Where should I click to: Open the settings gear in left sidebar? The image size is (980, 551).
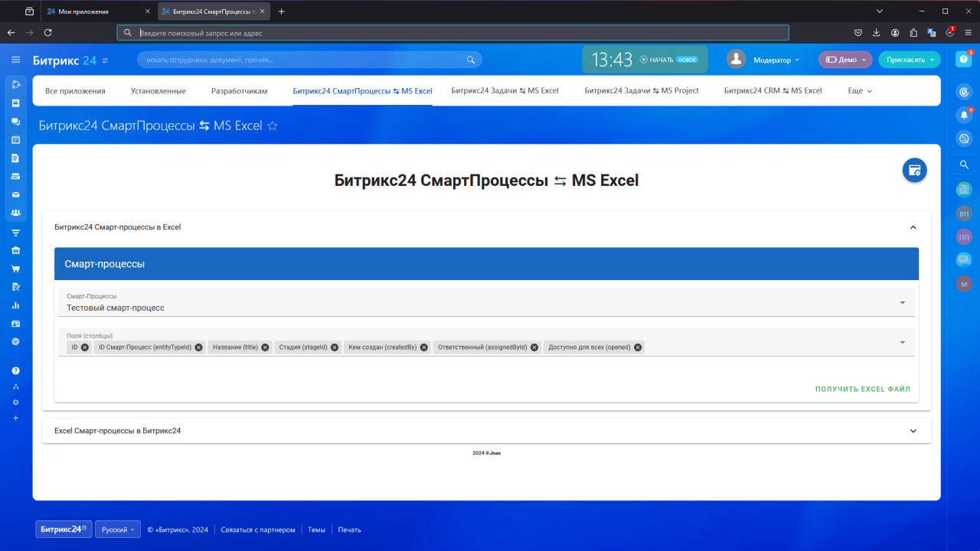(15, 403)
